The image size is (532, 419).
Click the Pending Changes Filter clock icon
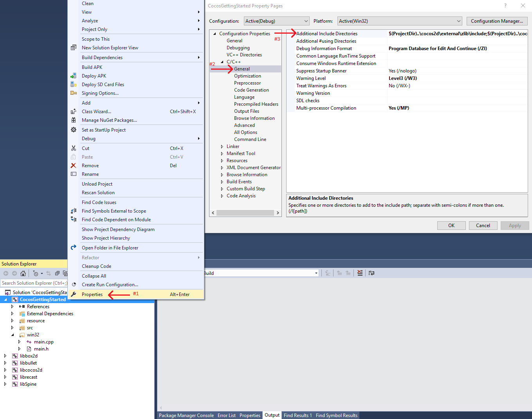pyautogui.click(x=36, y=273)
